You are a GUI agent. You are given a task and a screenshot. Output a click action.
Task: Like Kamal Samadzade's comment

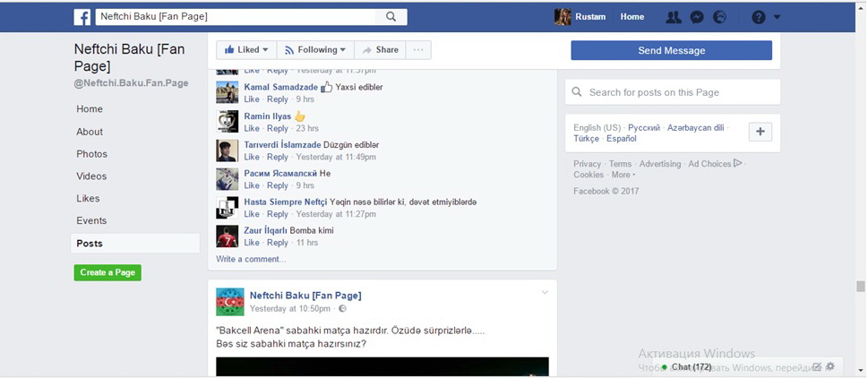point(252,99)
